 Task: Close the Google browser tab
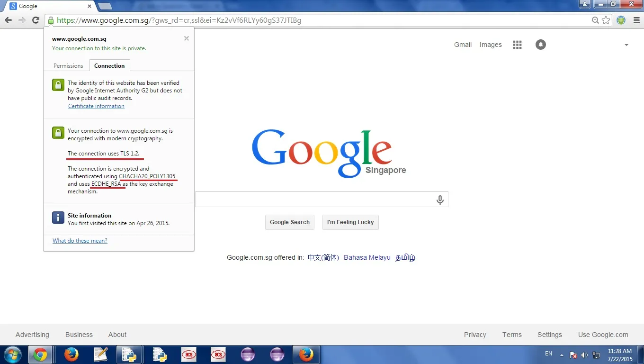pyautogui.click(x=90, y=6)
